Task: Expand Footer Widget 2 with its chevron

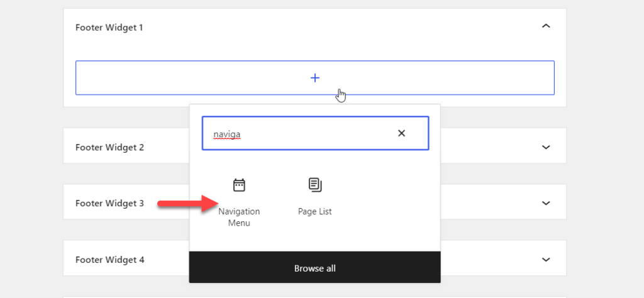Action: [x=546, y=147]
